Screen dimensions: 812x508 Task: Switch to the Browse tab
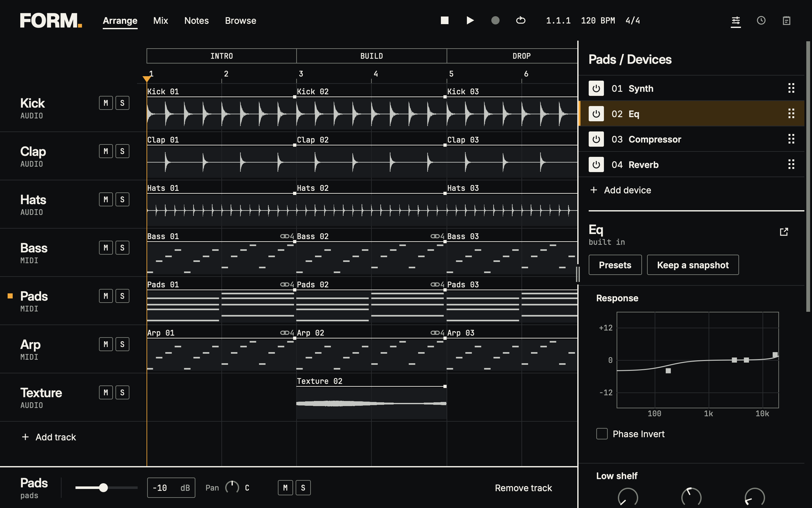[x=240, y=21]
